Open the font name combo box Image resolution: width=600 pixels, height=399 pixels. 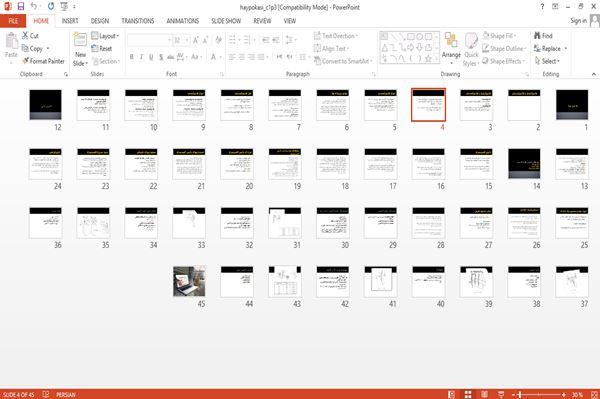pos(149,40)
